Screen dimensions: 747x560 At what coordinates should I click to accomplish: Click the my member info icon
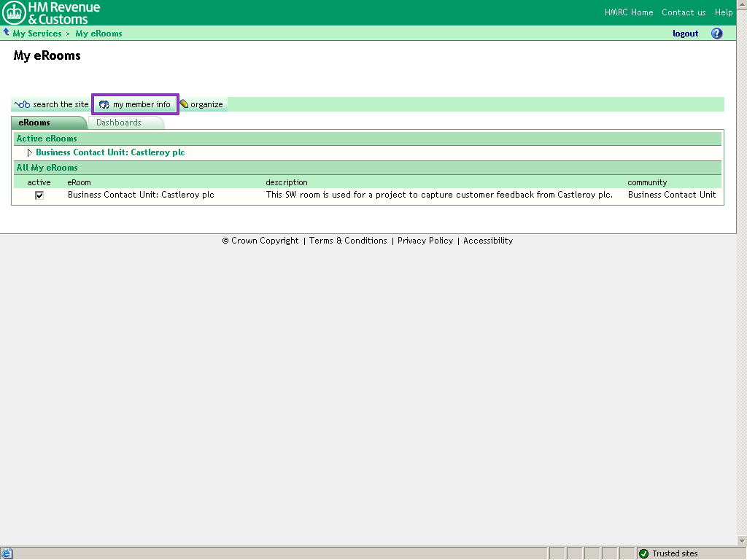point(104,104)
